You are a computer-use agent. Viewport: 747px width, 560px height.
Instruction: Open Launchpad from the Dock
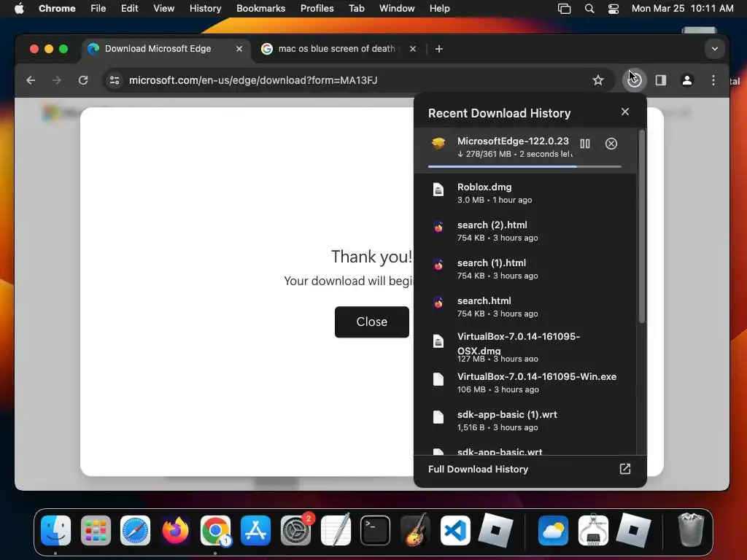(96, 530)
